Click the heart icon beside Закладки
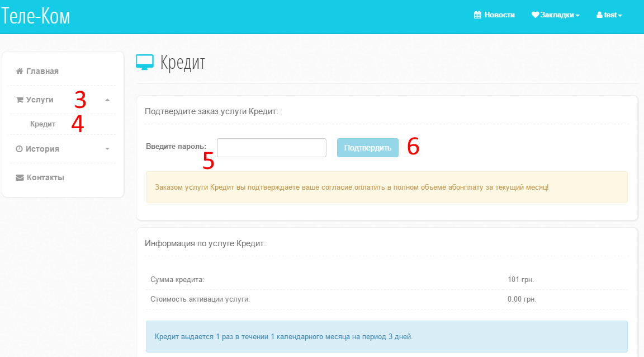The image size is (644, 357). (535, 15)
